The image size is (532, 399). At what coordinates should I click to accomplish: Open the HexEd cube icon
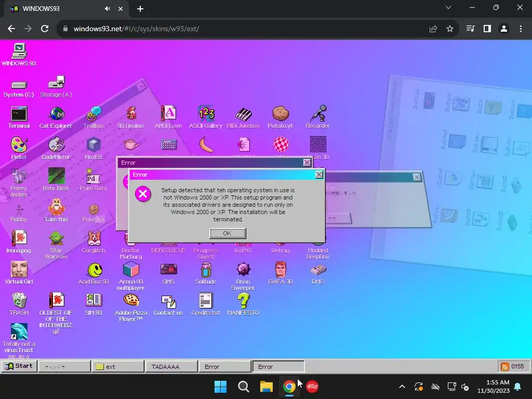tap(94, 145)
